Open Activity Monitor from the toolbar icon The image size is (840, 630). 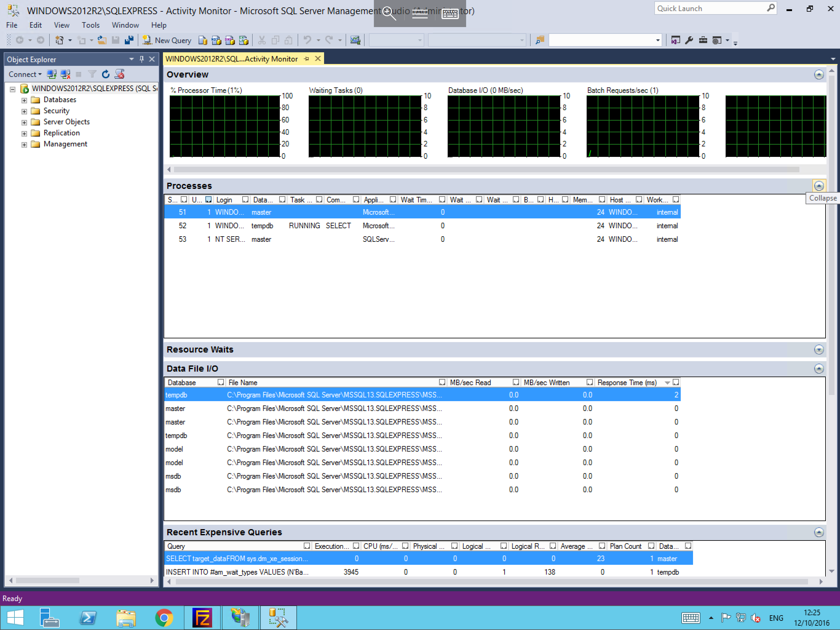pos(355,40)
